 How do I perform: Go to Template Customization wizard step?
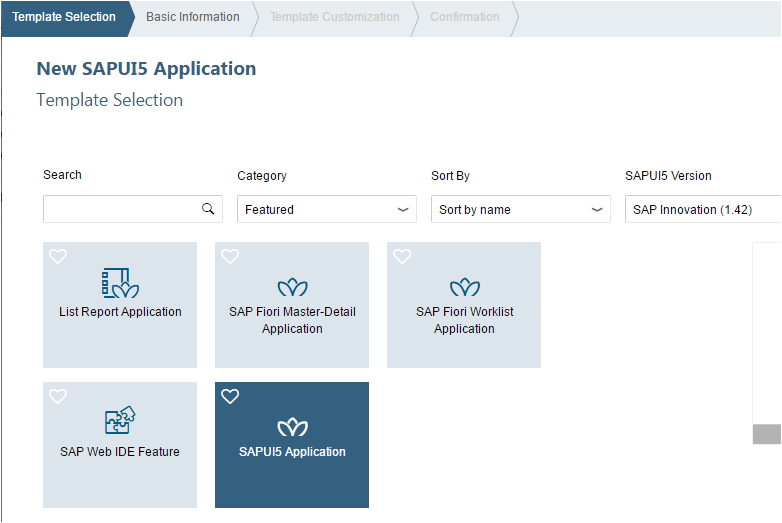(335, 17)
